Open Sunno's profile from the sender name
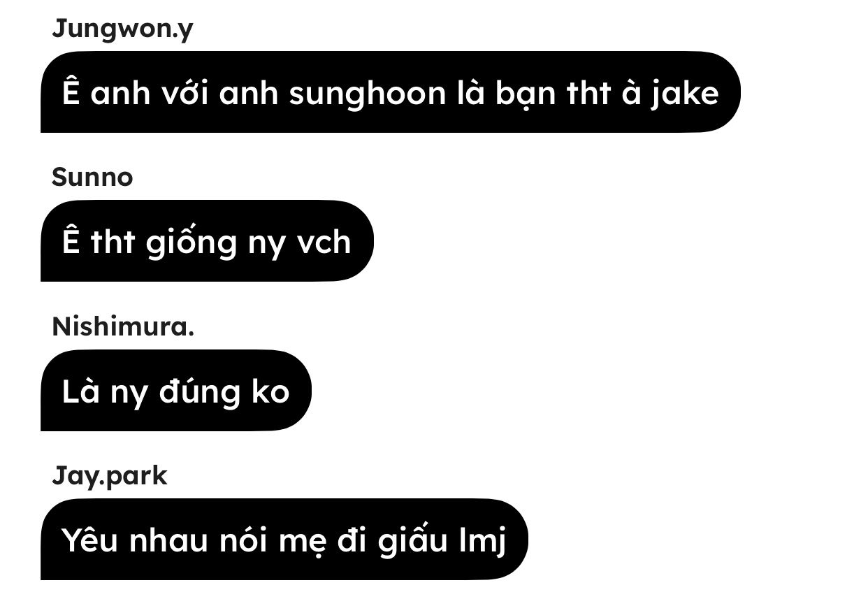 point(92,178)
